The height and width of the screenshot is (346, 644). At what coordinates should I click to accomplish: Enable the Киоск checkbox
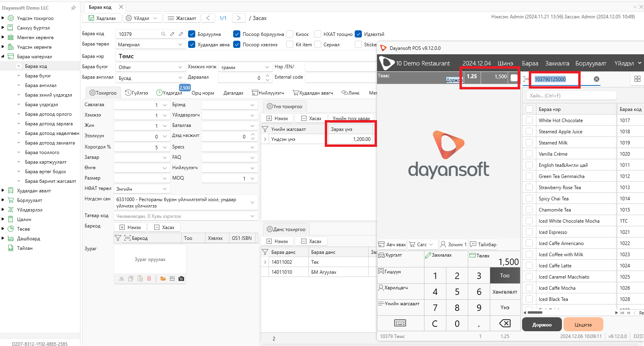(x=290, y=34)
